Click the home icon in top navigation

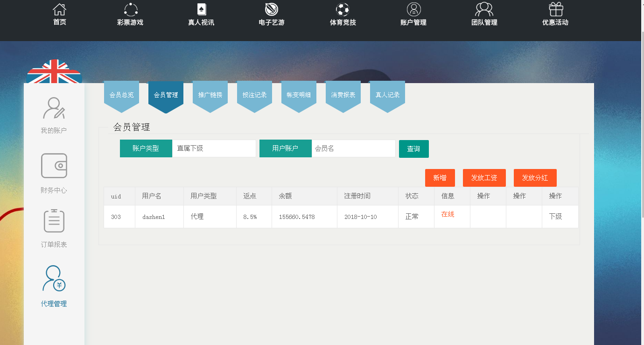tap(59, 10)
